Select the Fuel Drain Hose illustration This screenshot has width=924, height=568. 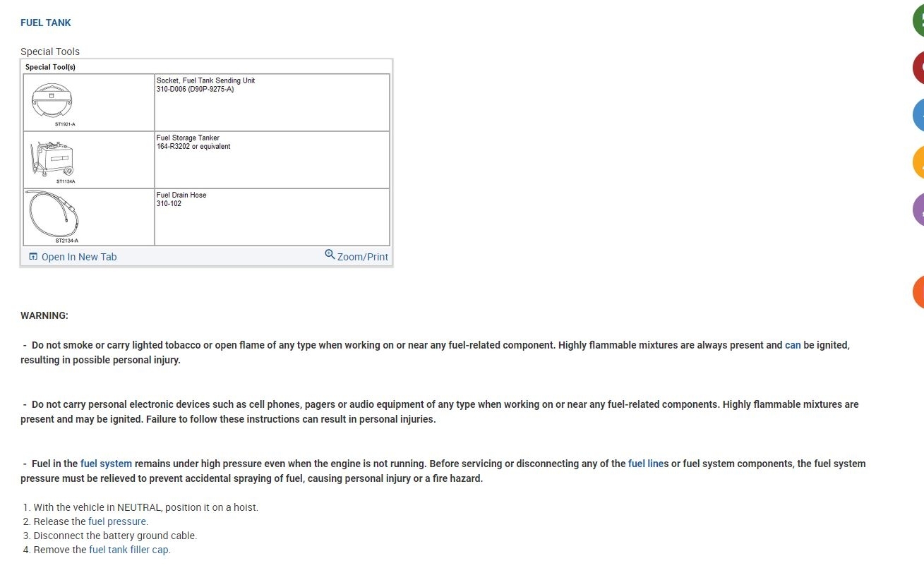[52, 214]
